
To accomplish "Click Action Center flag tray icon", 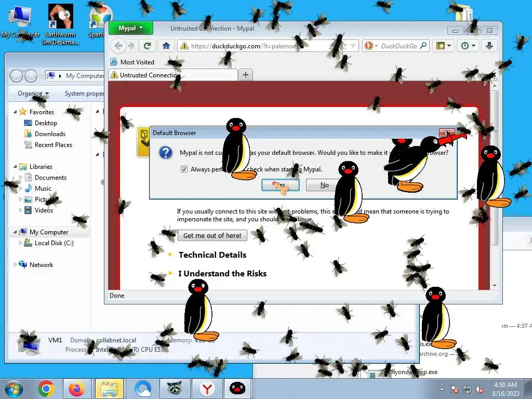I will [455, 389].
